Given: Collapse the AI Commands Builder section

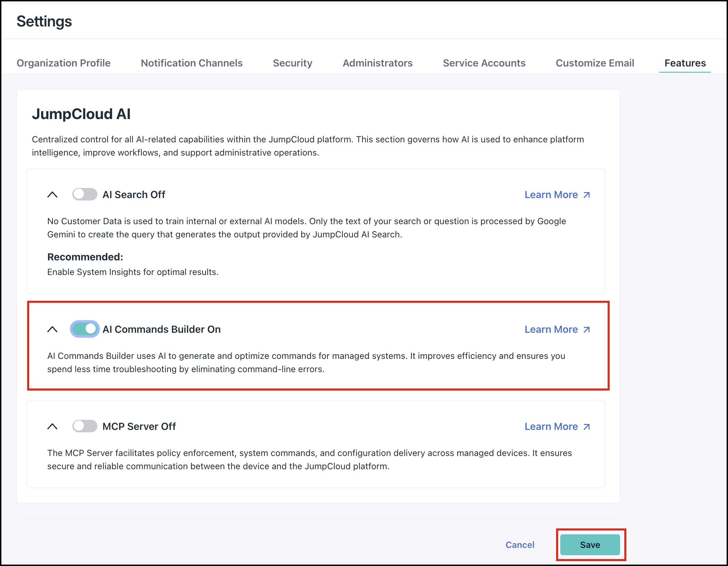Looking at the screenshot, I should [x=53, y=329].
